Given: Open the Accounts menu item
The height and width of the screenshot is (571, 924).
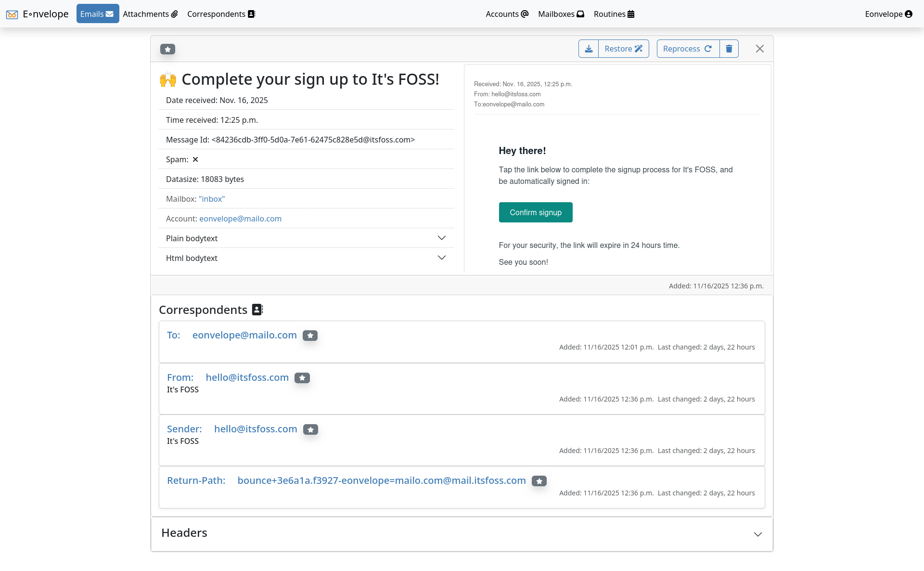Looking at the screenshot, I should pyautogui.click(x=506, y=14).
